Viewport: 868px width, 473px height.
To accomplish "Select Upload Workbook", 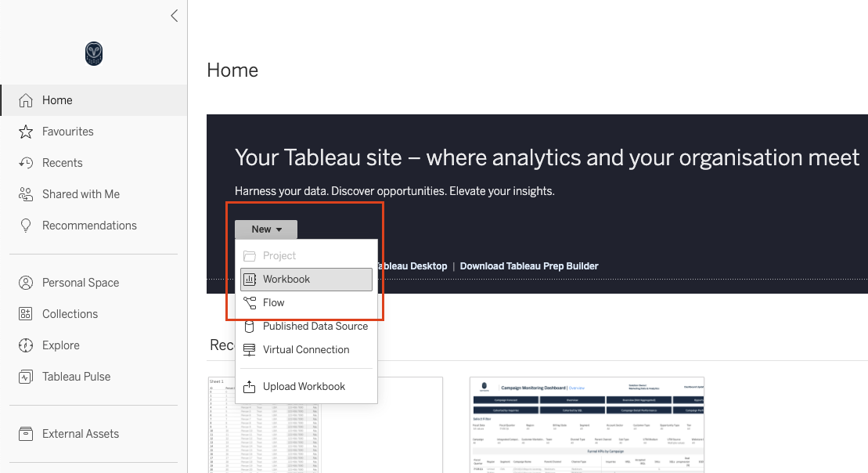I will (x=304, y=386).
